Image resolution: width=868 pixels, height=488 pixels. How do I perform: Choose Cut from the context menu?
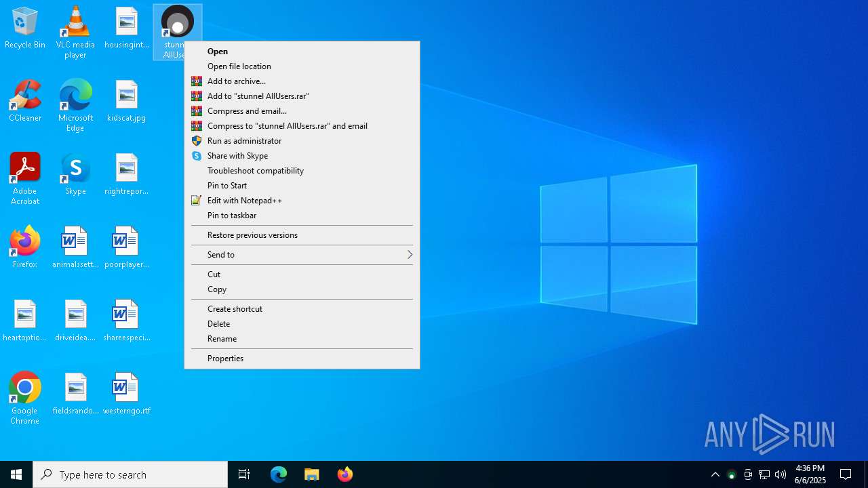(x=302, y=274)
